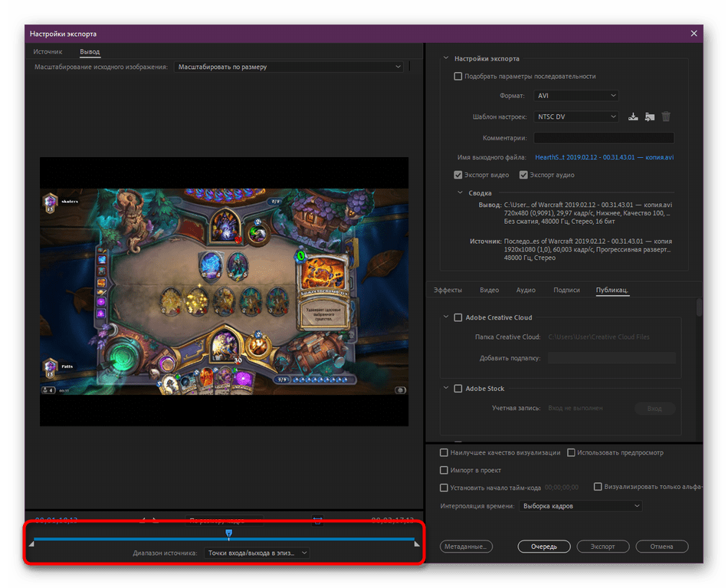
Task: Close the export settings dialog
Action: (694, 34)
